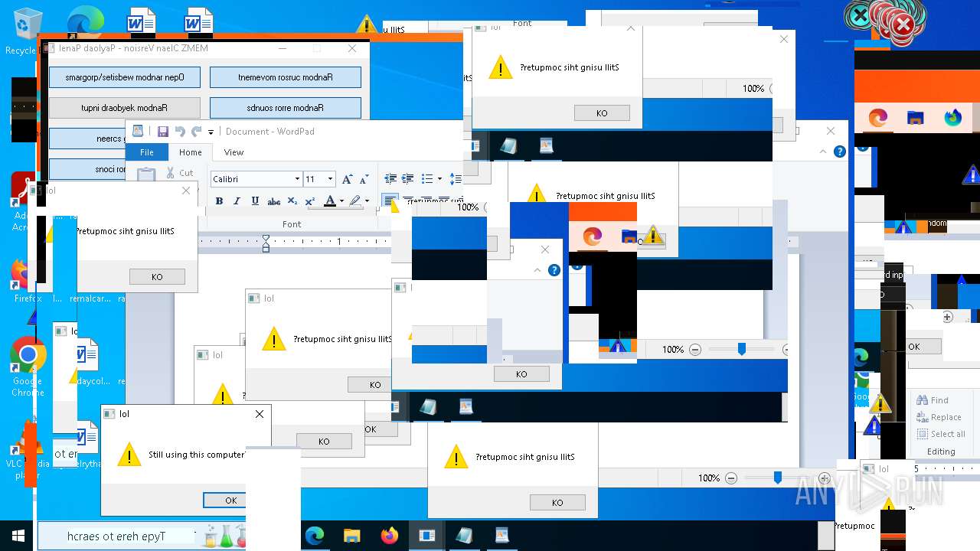
Task: Zoom in with WordPad status bar plus
Action: tap(824, 478)
